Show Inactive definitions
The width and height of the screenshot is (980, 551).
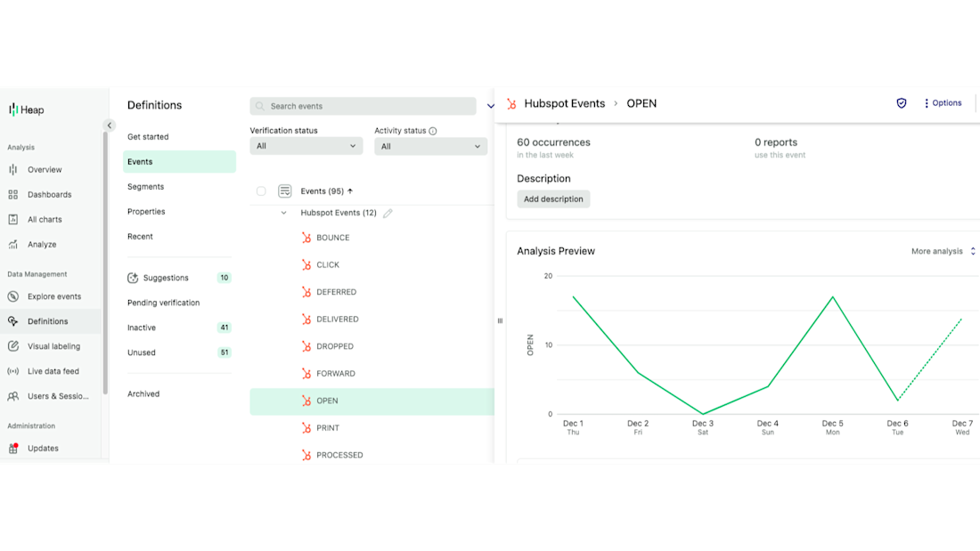(142, 328)
